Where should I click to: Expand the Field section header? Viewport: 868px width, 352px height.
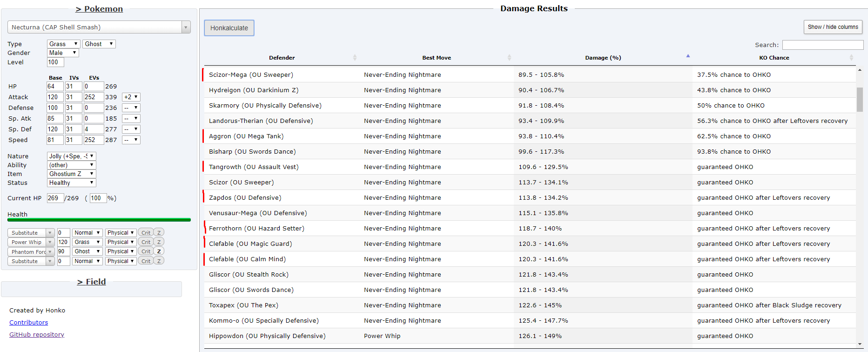coord(91,282)
